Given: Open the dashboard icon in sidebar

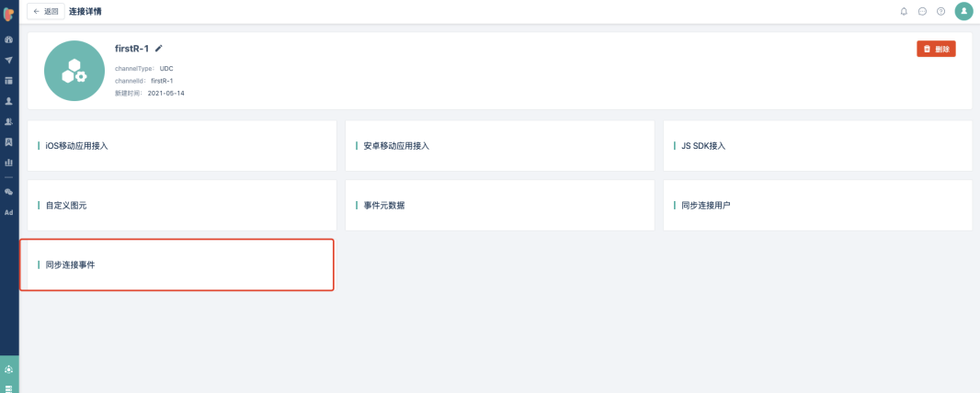Looking at the screenshot, I should (9, 39).
